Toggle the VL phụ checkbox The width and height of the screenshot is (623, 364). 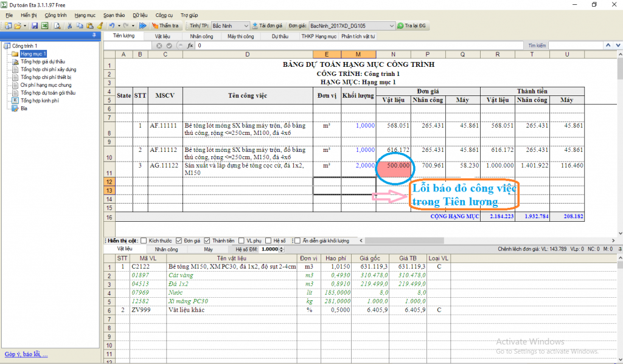[242, 241]
